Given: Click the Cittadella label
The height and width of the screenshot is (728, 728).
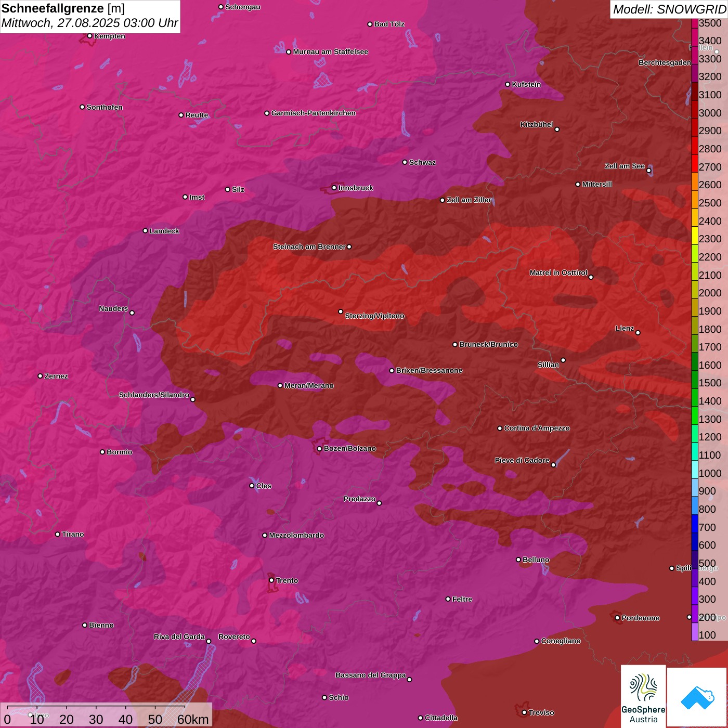Looking at the screenshot, I should (441, 718).
